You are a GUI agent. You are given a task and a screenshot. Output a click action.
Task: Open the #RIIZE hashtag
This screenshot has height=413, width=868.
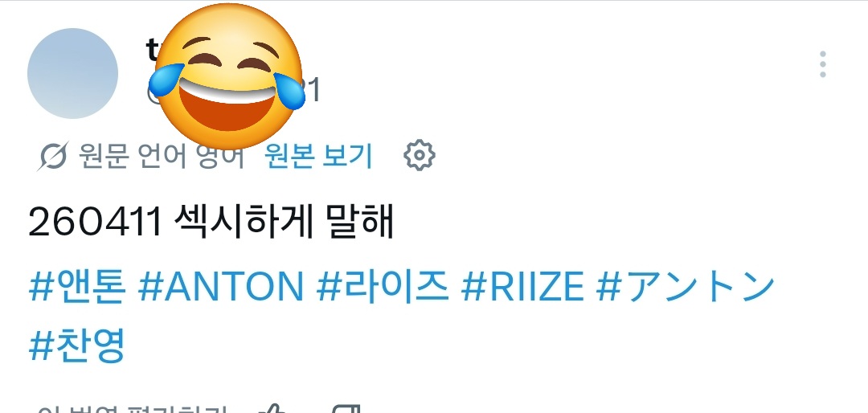click(522, 286)
